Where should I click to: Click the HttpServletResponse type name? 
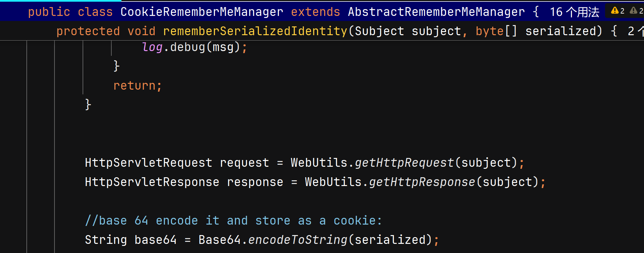(x=152, y=182)
